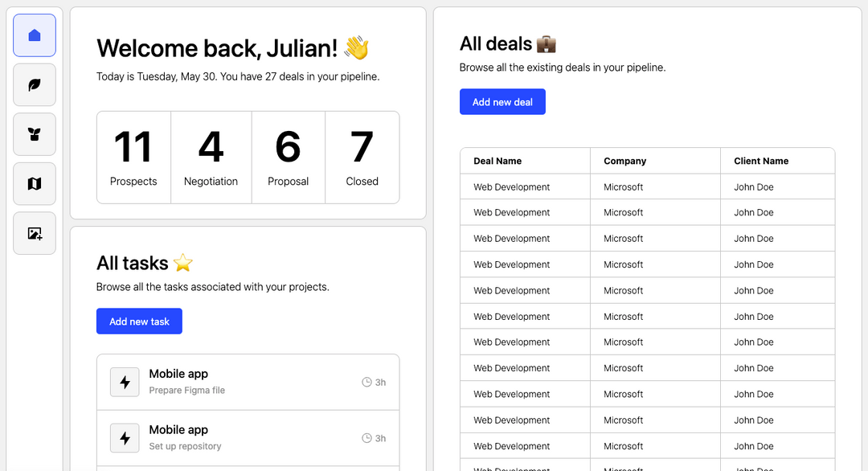Click the potted plant icon in the sidebar

[34, 134]
